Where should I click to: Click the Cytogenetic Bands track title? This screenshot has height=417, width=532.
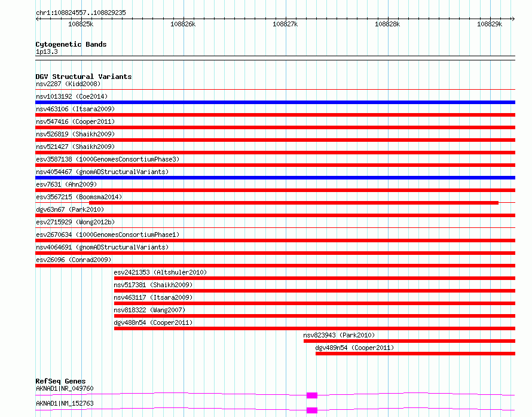71,44
